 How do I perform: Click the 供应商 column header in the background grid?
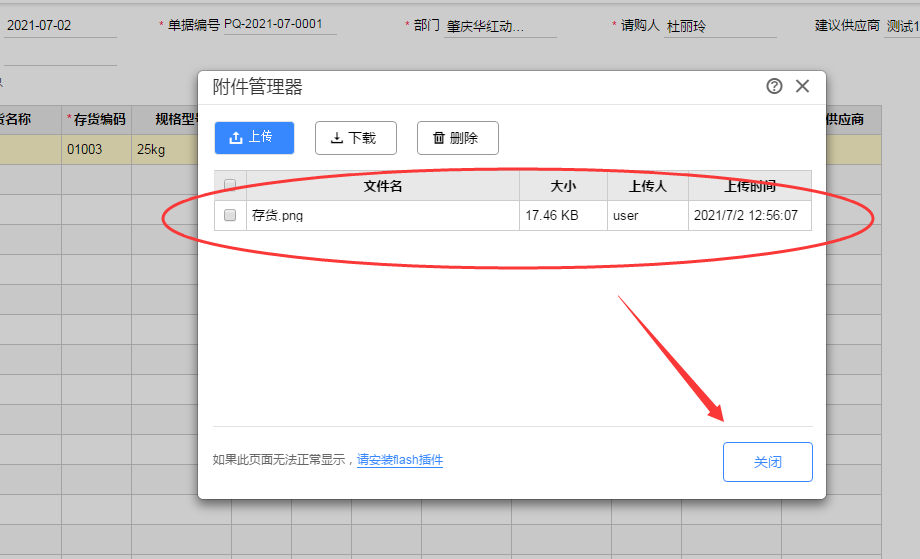852,120
